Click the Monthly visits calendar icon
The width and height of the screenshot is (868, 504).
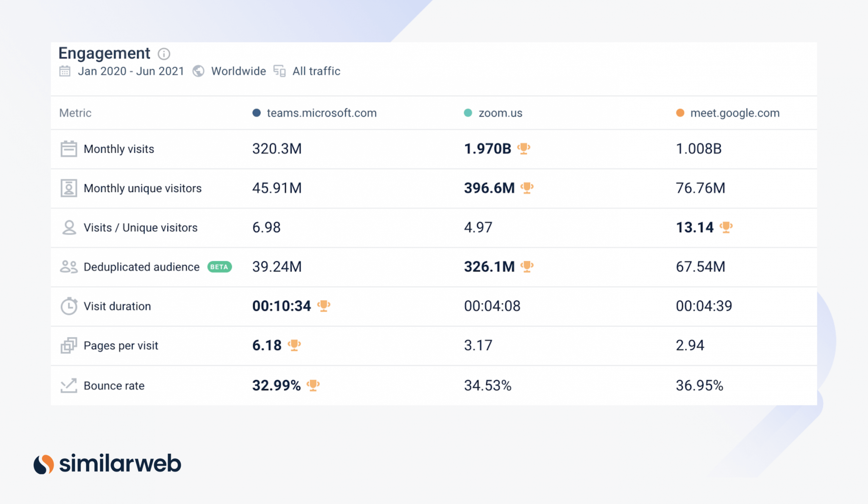tap(69, 148)
